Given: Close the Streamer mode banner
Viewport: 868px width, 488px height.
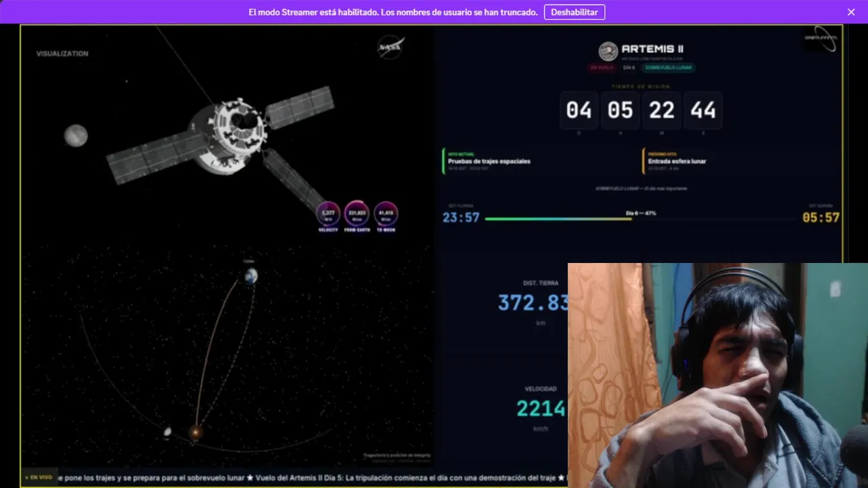Looking at the screenshot, I should tap(851, 12).
